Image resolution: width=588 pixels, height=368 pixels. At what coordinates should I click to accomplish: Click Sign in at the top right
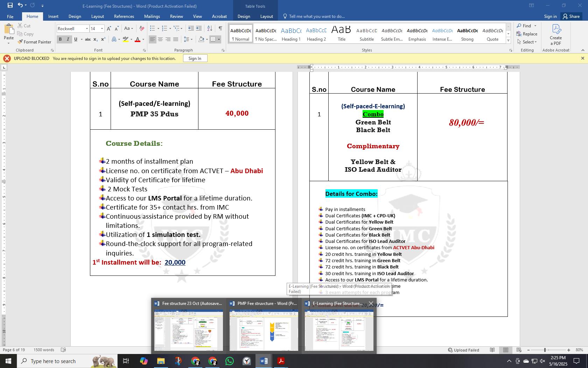pyautogui.click(x=550, y=16)
